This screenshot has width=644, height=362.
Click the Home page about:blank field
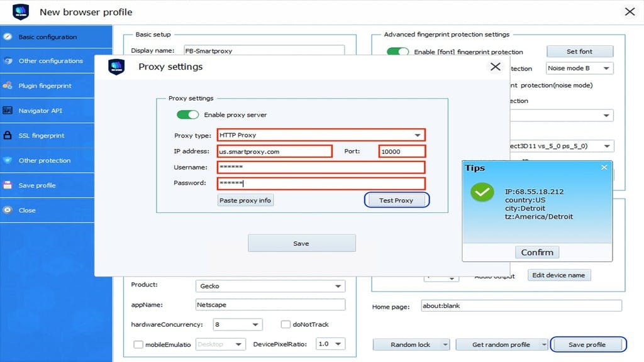click(x=521, y=305)
